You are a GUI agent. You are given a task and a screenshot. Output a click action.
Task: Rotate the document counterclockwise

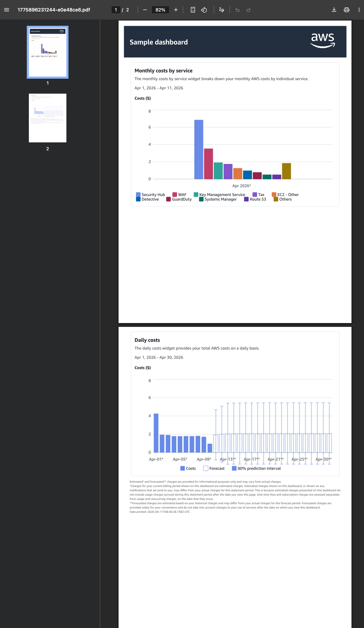point(204,10)
